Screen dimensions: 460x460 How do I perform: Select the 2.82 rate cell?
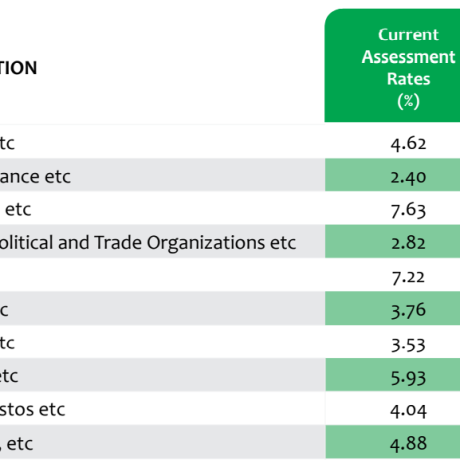(392, 241)
